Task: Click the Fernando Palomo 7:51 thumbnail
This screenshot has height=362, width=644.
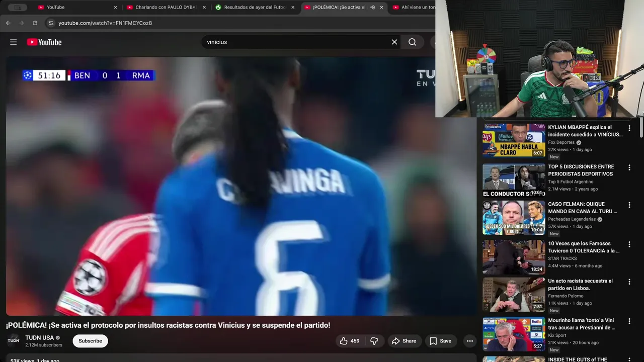Action: point(514,295)
